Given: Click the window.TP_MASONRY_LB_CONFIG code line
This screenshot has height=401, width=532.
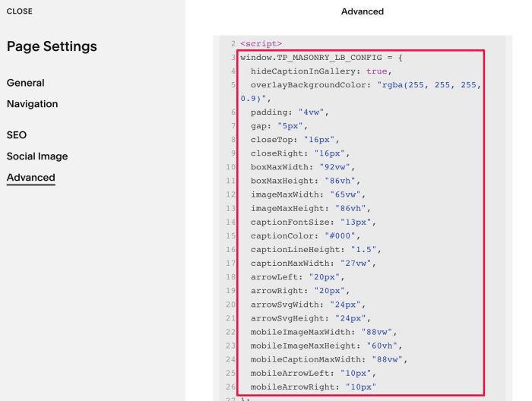Looking at the screenshot, I should 321,58.
